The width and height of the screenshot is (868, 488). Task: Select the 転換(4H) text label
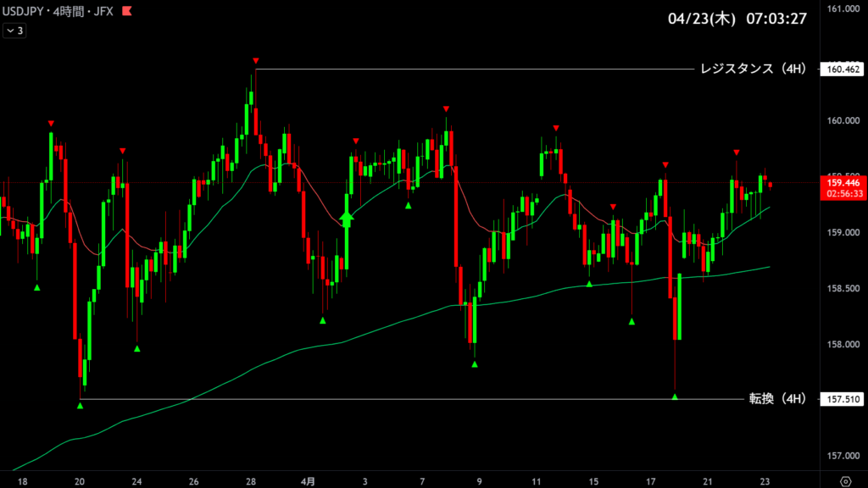(x=775, y=398)
